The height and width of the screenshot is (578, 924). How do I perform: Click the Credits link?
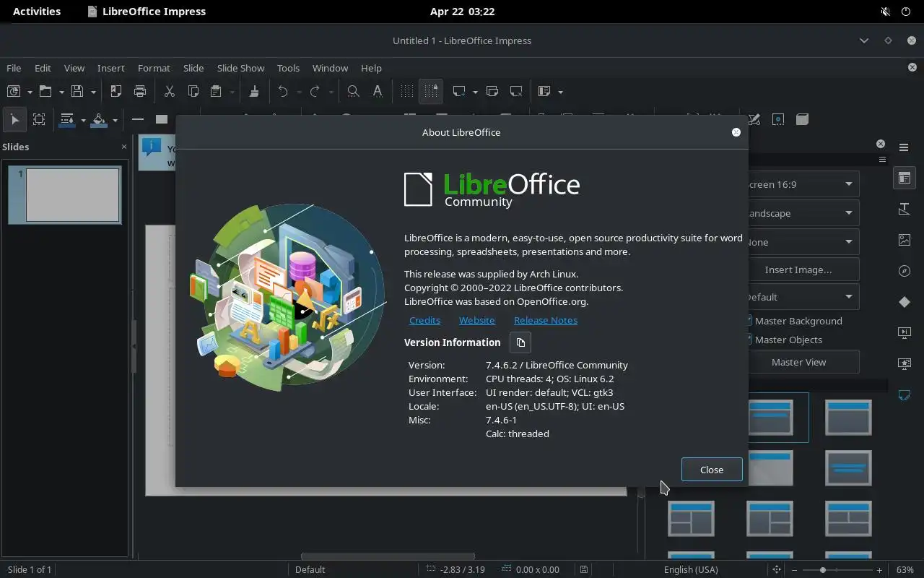(424, 320)
